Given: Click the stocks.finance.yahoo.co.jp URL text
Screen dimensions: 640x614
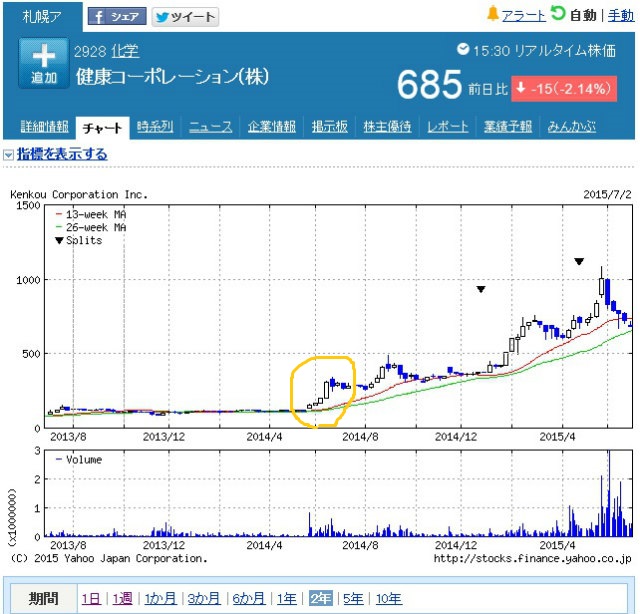Looking at the screenshot, I should 533,558.
